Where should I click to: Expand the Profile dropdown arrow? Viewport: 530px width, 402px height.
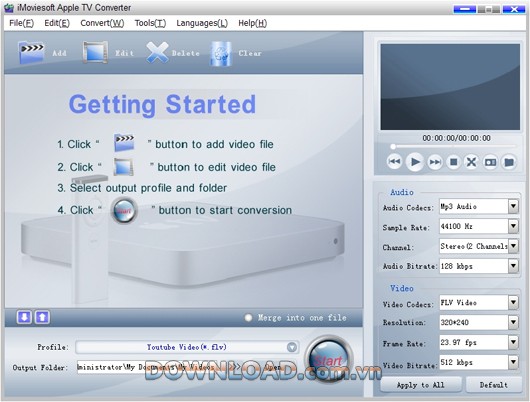click(292, 347)
